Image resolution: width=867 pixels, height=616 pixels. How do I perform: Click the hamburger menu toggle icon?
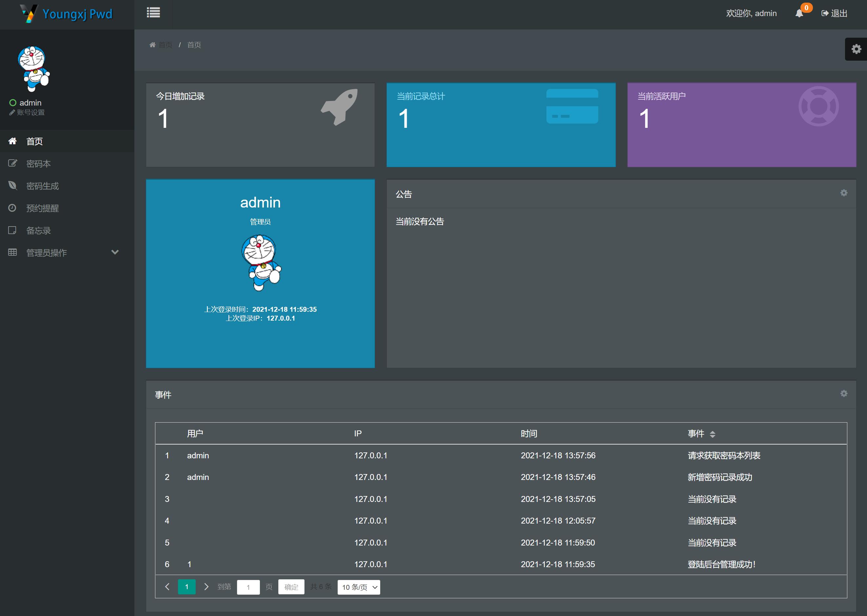(153, 13)
